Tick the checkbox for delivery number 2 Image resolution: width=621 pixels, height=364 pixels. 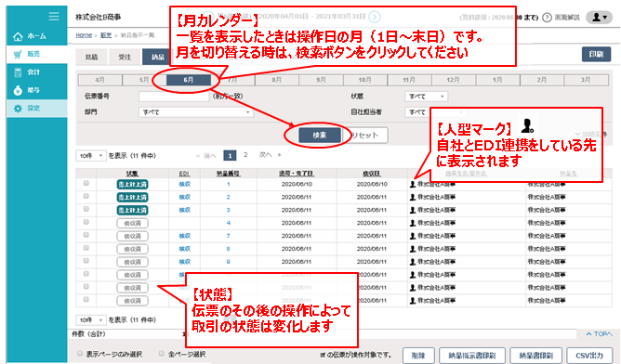(86, 196)
